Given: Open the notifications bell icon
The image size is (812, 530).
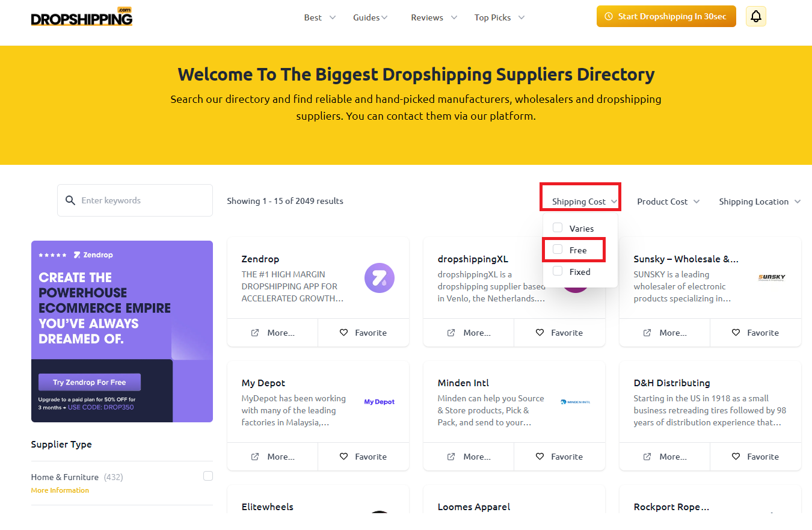Looking at the screenshot, I should pyautogui.click(x=756, y=16).
